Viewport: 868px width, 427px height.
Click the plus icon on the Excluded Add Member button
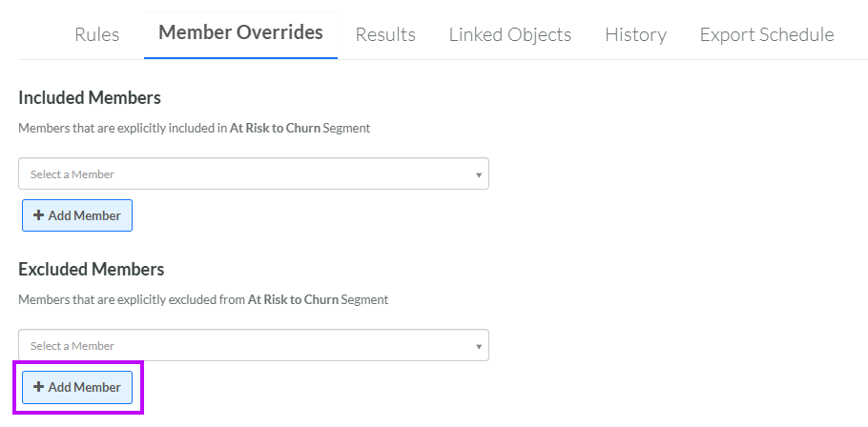38,387
